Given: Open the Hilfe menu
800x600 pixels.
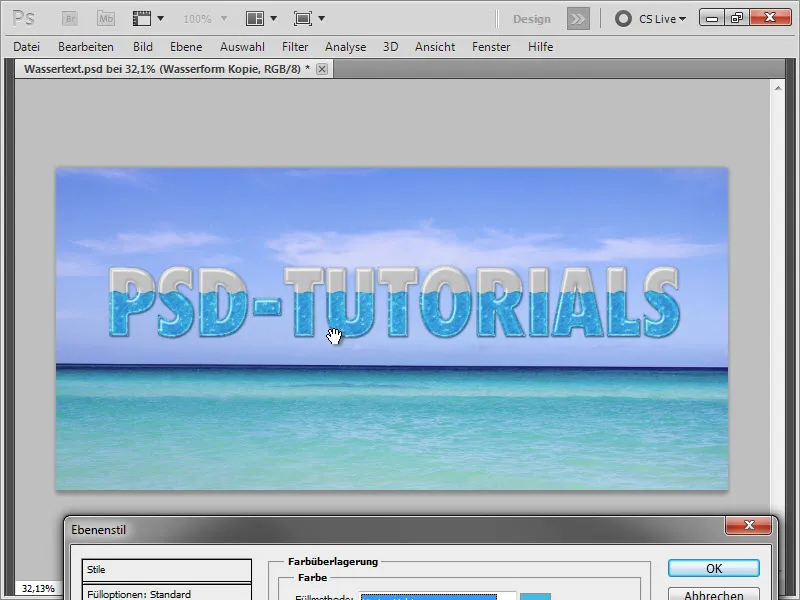Looking at the screenshot, I should (x=540, y=47).
